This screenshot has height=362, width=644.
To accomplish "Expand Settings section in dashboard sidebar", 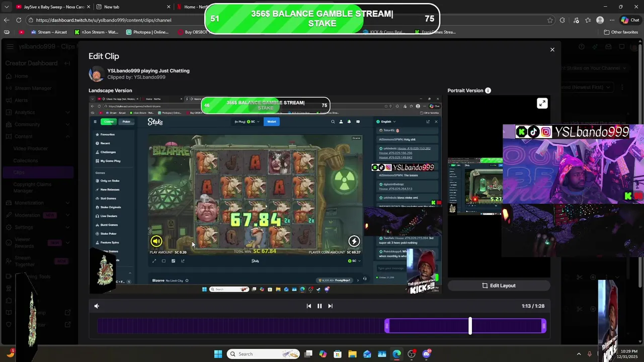I will 38,227.
